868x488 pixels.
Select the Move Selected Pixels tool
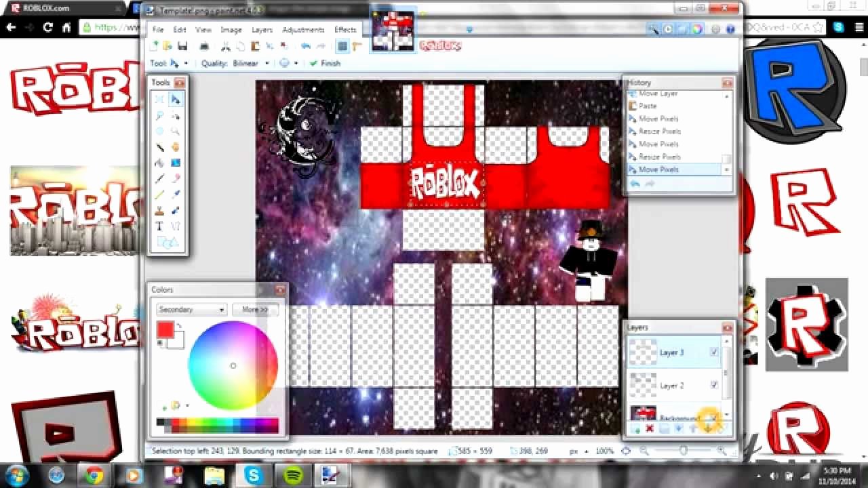tap(176, 99)
